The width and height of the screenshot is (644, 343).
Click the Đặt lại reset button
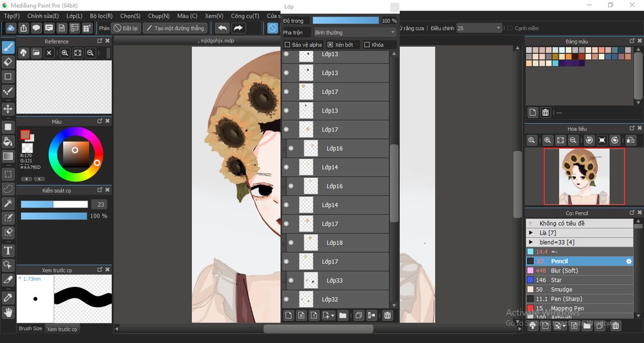[x=126, y=28]
